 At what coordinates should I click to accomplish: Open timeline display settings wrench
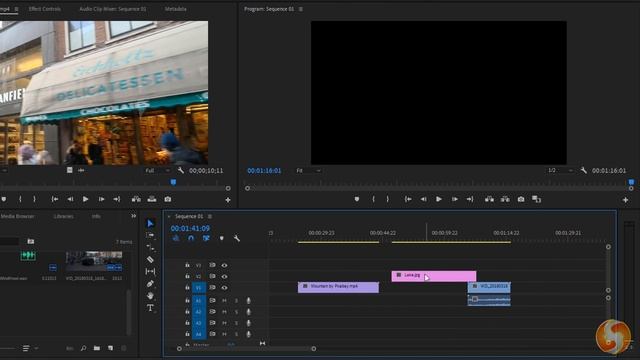coord(237,238)
